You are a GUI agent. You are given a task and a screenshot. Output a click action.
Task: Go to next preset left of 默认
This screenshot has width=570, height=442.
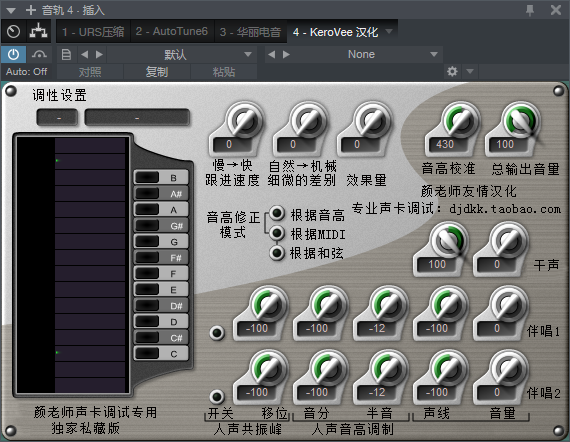point(99,55)
